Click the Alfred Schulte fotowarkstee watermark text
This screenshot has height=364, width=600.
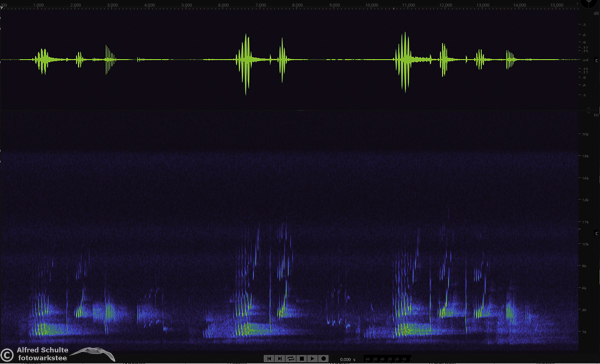click(x=42, y=354)
